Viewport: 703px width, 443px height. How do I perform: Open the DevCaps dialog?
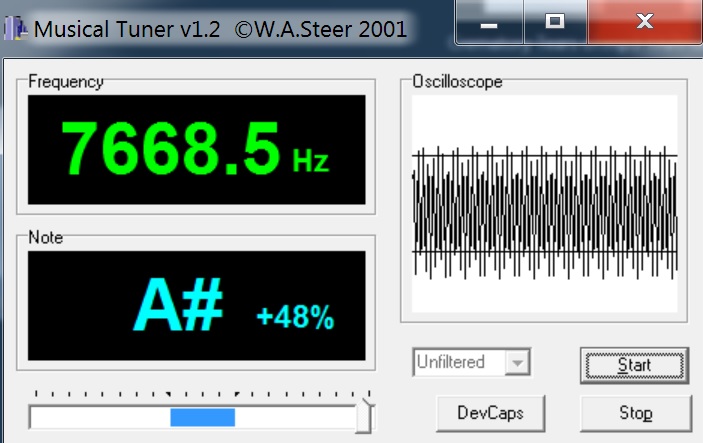tap(490, 413)
